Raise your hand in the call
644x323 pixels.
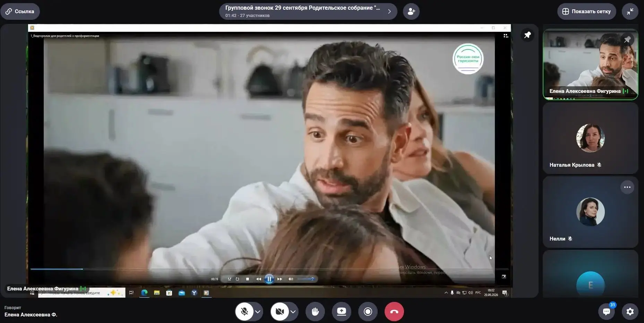click(x=315, y=312)
